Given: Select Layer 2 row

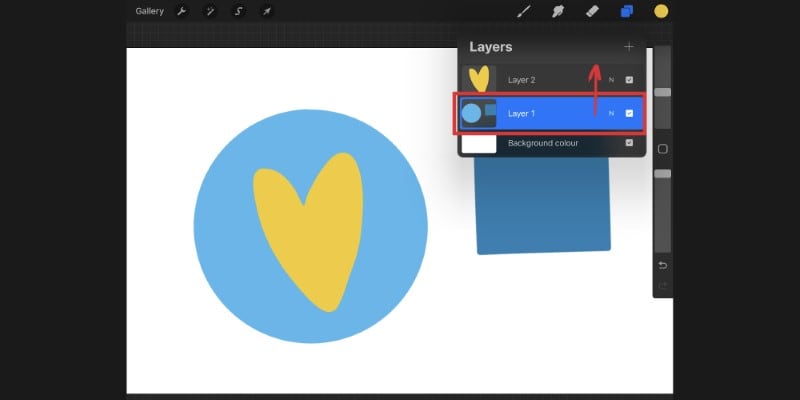Looking at the screenshot, I should tap(552, 80).
